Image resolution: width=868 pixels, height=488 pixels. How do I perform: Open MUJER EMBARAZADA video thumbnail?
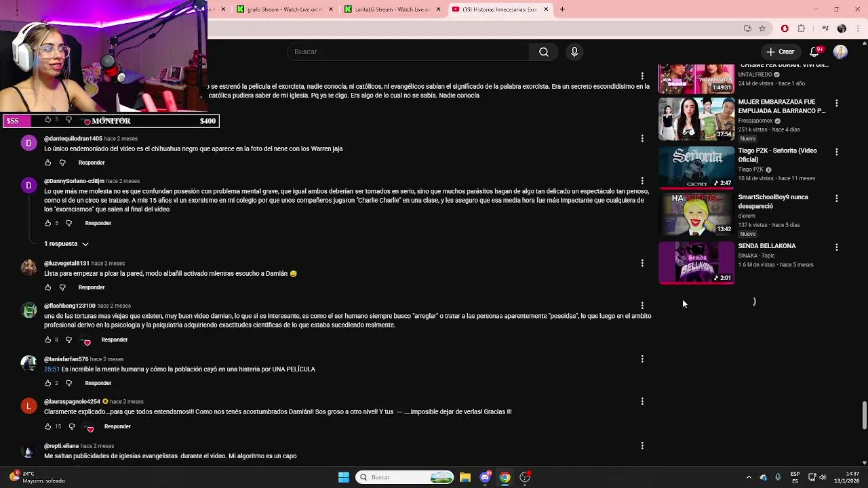(696, 119)
